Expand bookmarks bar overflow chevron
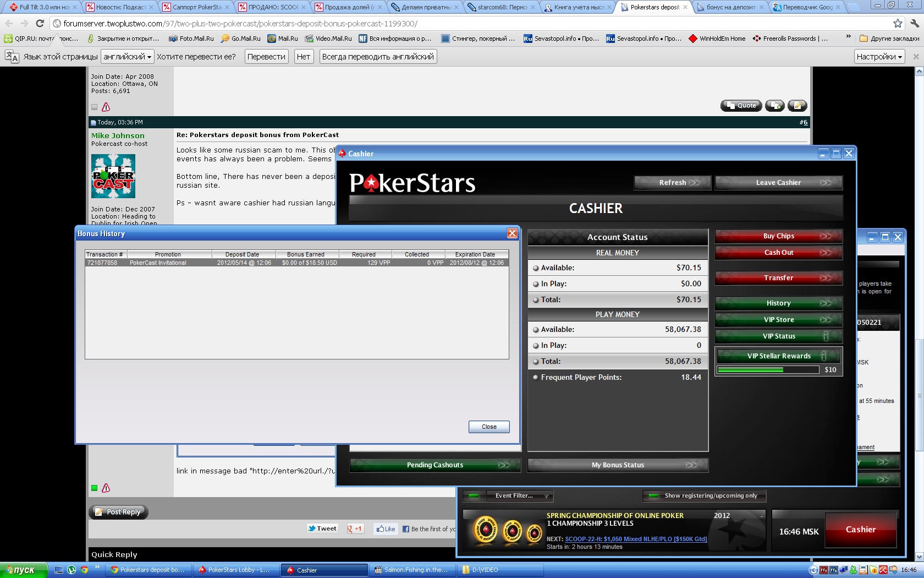Viewport: 924px width, 578px height. (x=848, y=37)
